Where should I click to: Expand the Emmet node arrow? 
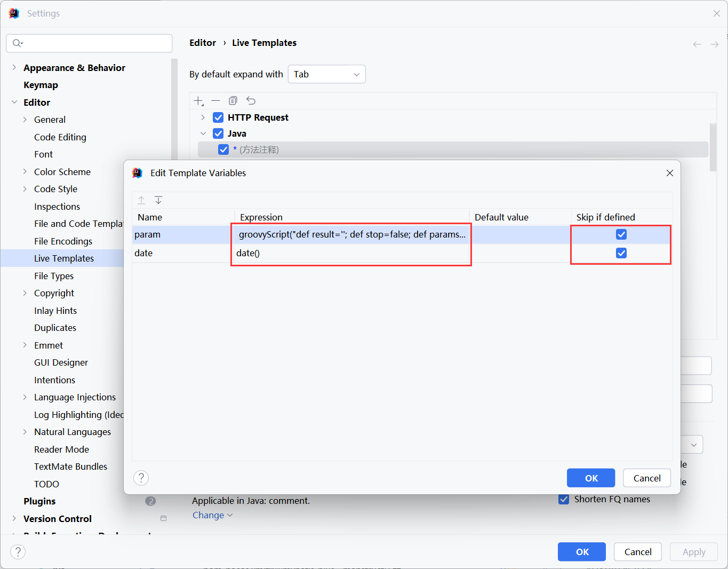(x=25, y=345)
